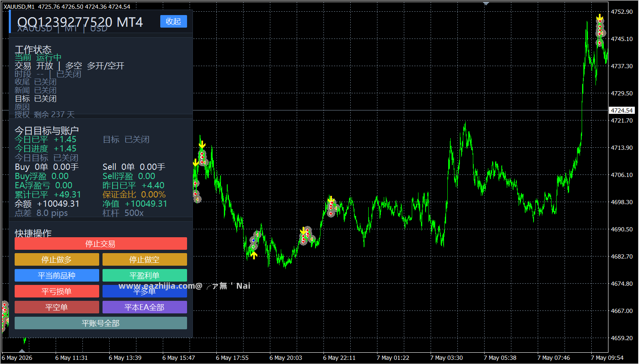Click the panel title QQ1239277520 MT4

(x=80, y=22)
